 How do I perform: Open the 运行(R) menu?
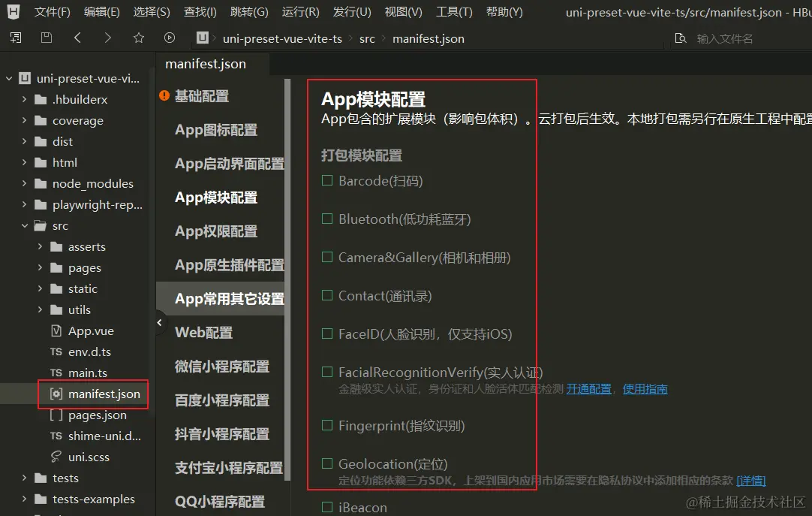[300, 12]
